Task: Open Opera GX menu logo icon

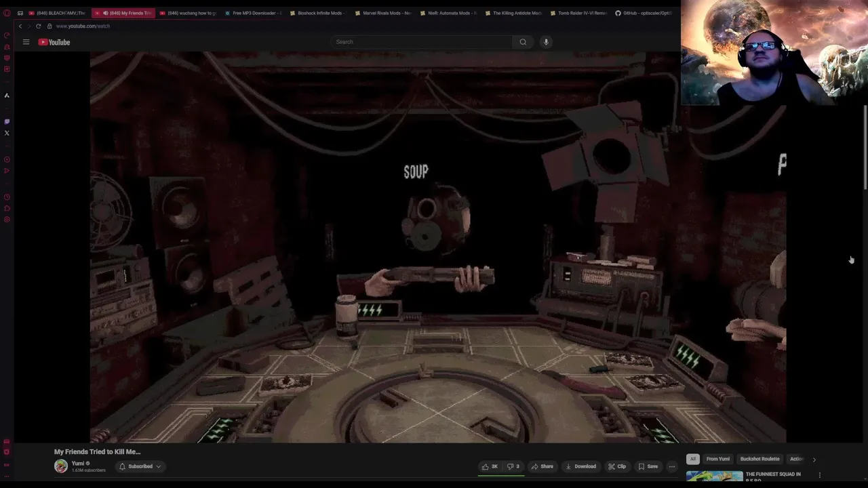Action: tap(7, 13)
